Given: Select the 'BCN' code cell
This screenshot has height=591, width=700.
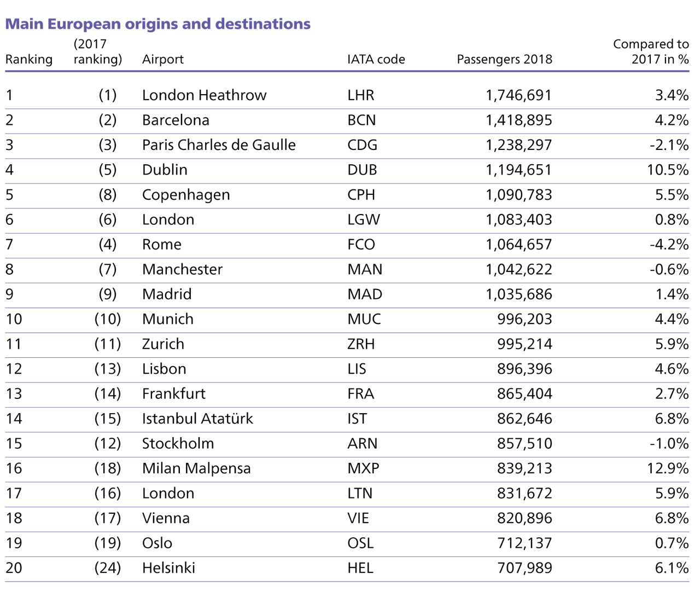Looking at the screenshot, I should tap(361, 120).
